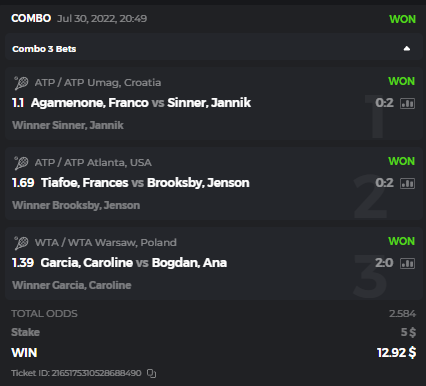
Task: Select the ATP / ATP Umag, Croatia tournament label
Action: tap(98, 82)
